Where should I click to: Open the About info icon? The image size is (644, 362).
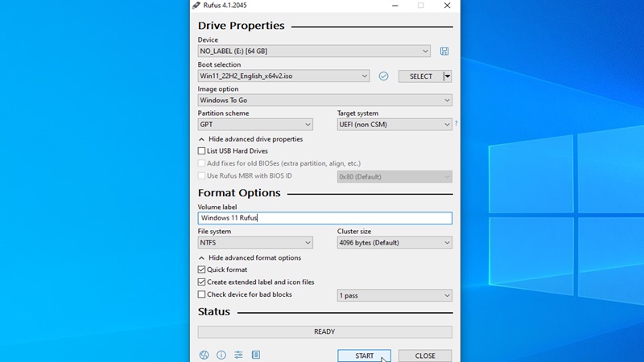[x=221, y=355]
